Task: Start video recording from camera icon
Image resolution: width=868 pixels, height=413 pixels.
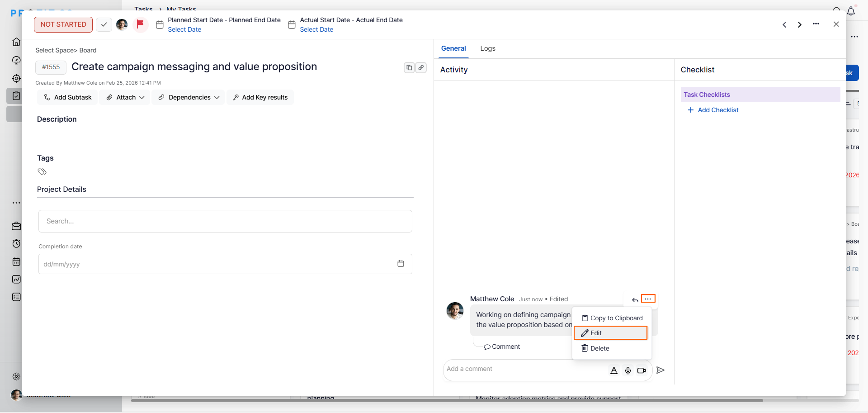Action: pos(642,370)
